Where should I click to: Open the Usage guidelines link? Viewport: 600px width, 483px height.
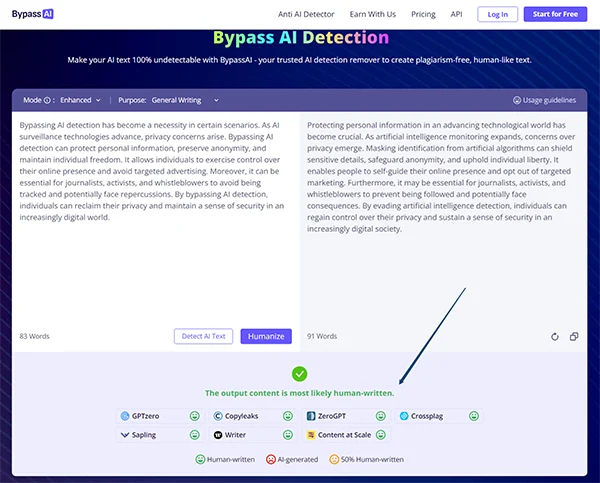point(544,100)
